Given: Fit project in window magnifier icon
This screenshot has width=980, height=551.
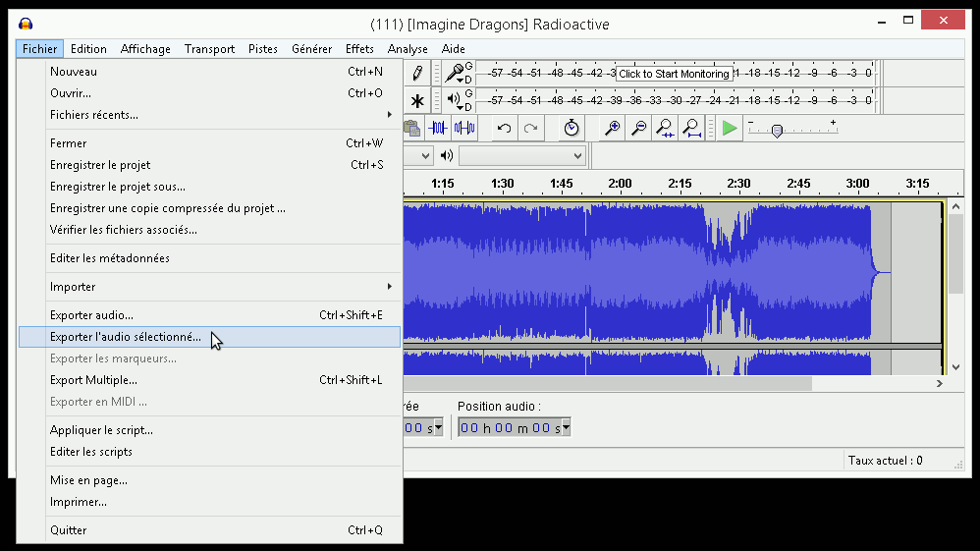Looking at the screenshot, I should click(691, 129).
